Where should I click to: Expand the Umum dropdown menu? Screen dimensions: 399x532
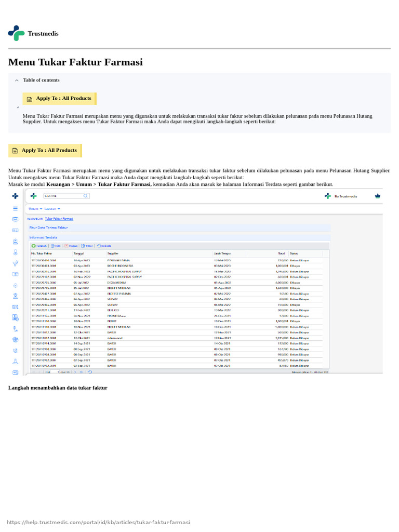pos(36,209)
